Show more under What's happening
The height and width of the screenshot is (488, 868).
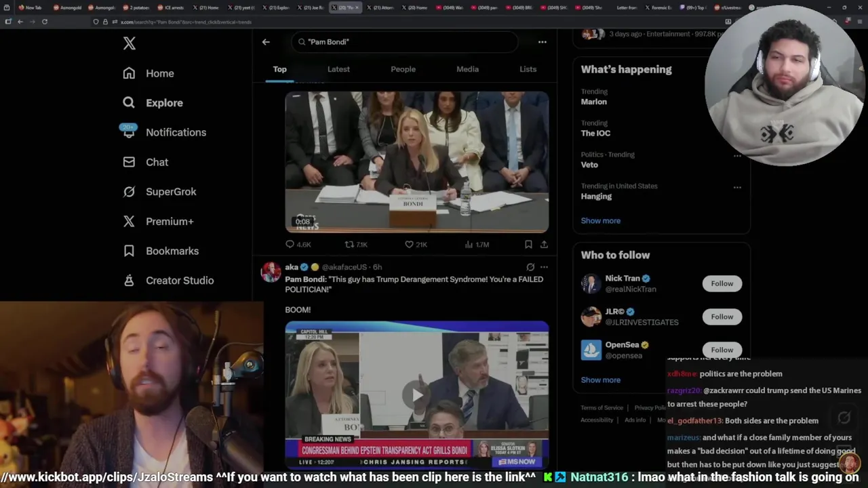pos(600,221)
